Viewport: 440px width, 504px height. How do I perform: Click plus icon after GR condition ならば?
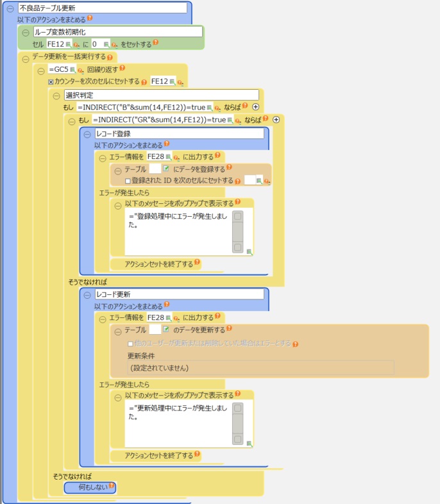point(276,119)
